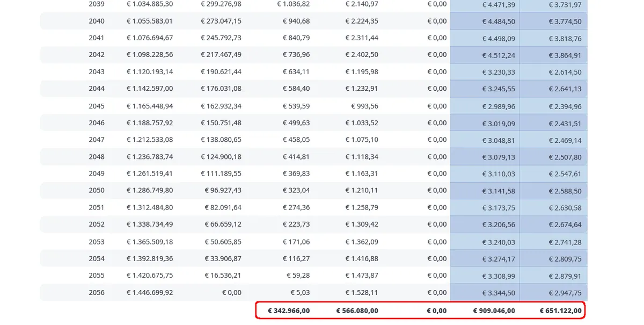Select the year 2039 cell
This screenshot has height=325, width=644.
pyautogui.click(x=97, y=4)
